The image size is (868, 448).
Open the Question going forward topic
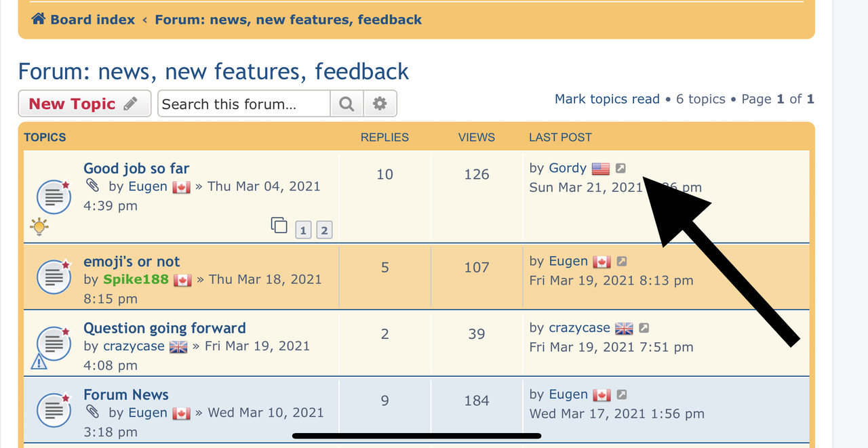164,328
